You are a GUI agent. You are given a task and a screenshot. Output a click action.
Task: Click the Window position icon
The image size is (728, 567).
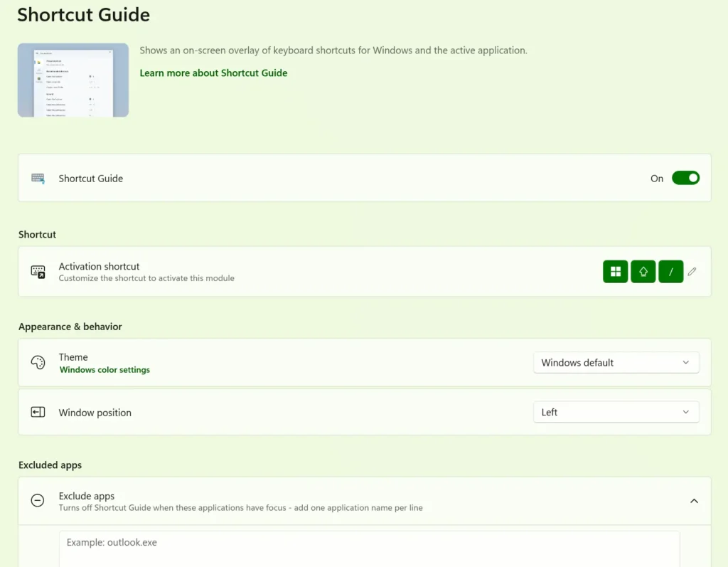(38, 412)
